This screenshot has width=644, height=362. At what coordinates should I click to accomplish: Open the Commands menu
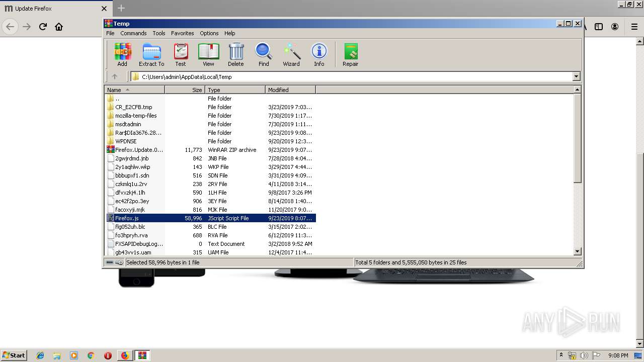point(133,33)
